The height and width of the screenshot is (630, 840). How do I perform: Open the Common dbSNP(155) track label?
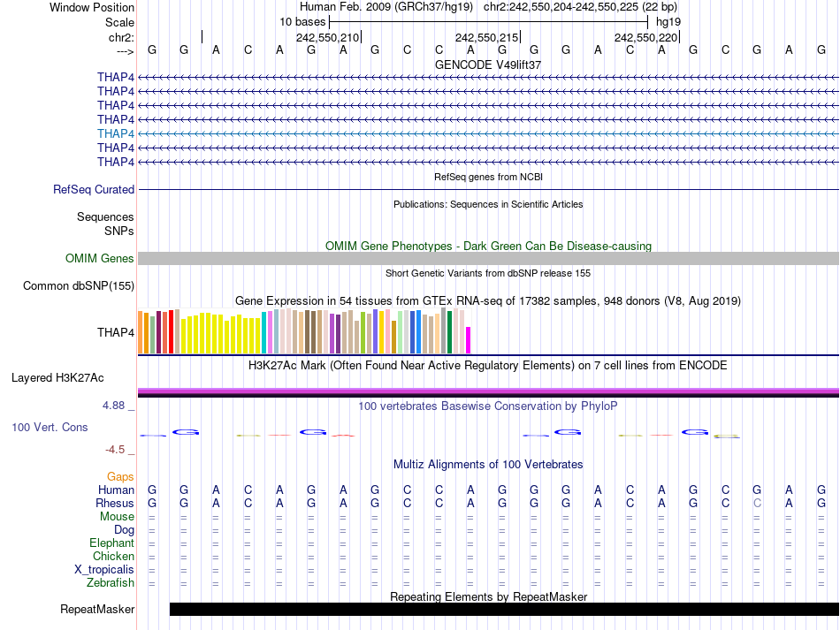click(x=79, y=285)
